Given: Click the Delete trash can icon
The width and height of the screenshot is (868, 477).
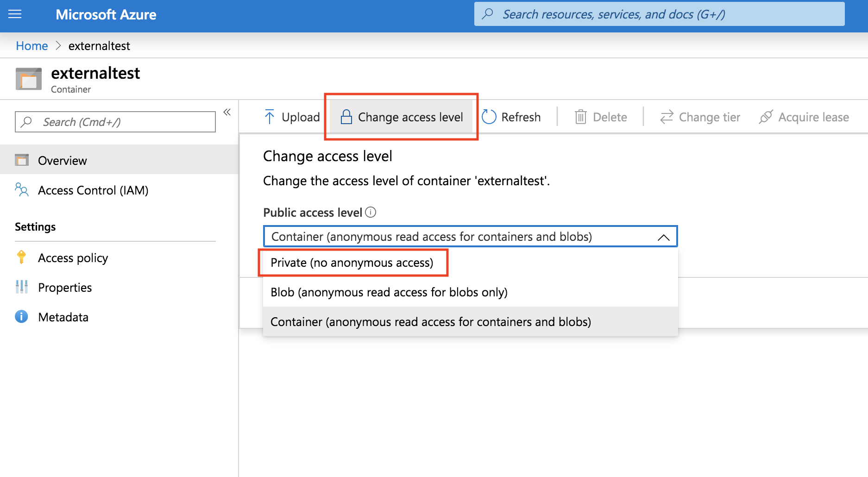Looking at the screenshot, I should click(x=580, y=117).
